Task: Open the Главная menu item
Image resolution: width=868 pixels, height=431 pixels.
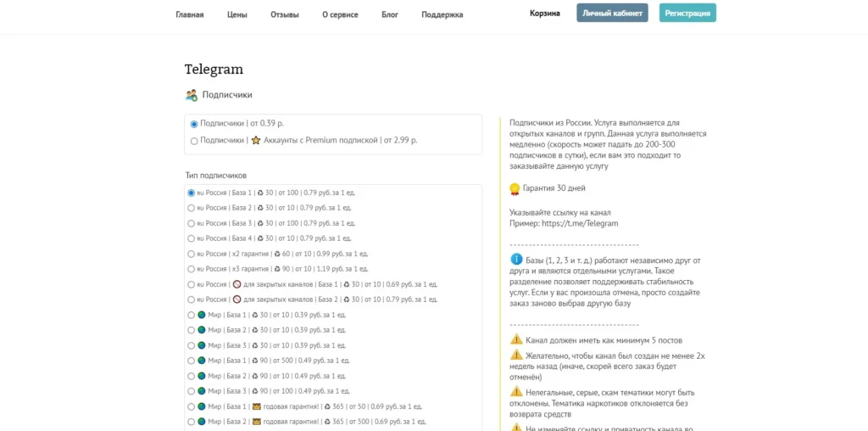Action: click(x=189, y=14)
